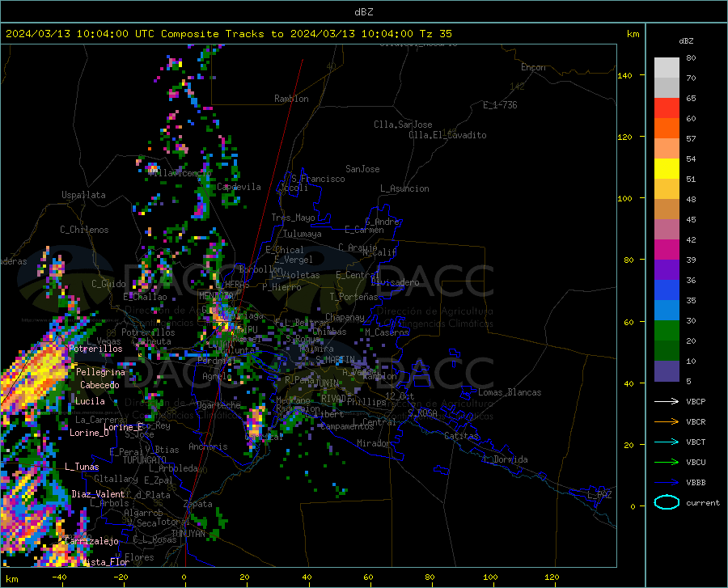Select the magenta 39 dBZ color swatch

point(667,250)
